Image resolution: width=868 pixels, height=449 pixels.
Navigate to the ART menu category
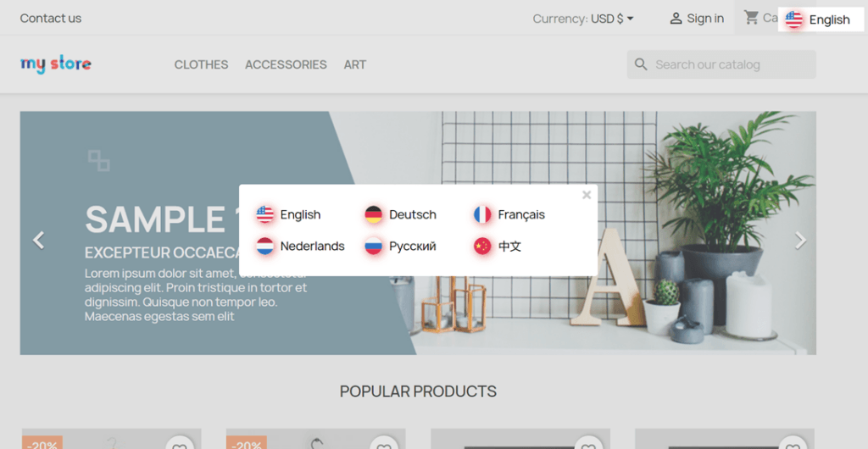(354, 64)
